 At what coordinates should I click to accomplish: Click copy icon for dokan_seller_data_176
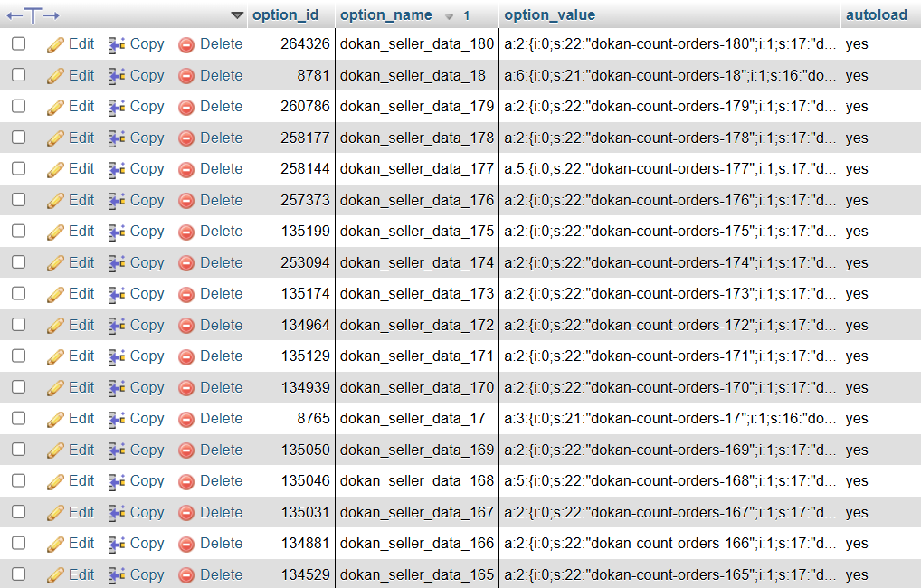click(x=117, y=201)
